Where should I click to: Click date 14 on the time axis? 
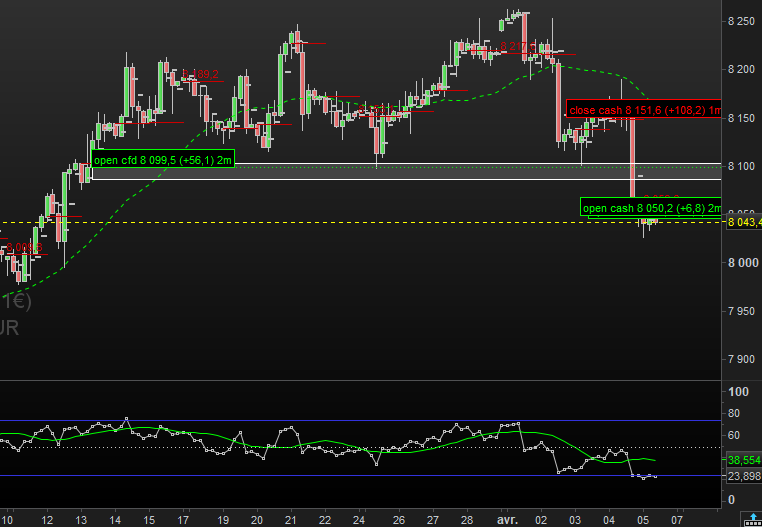point(115,520)
